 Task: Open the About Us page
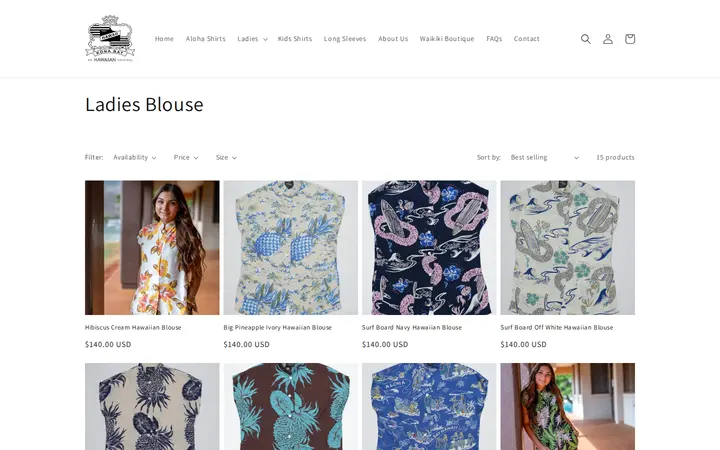[393, 39]
